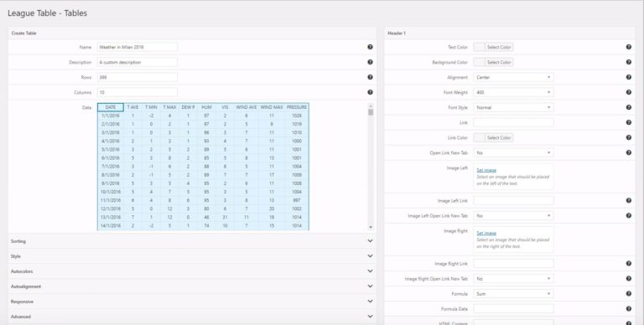Open the Alignment dropdown set to Center
644x325 pixels.
click(513, 77)
